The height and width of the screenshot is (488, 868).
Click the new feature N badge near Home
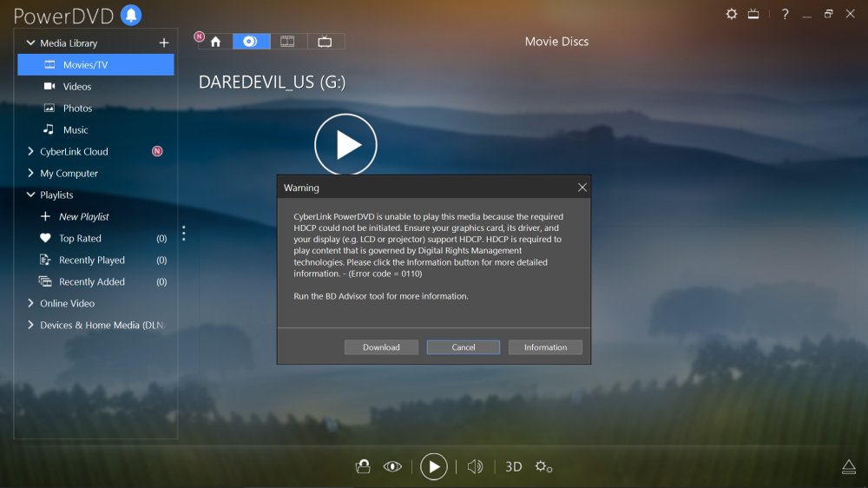[200, 36]
